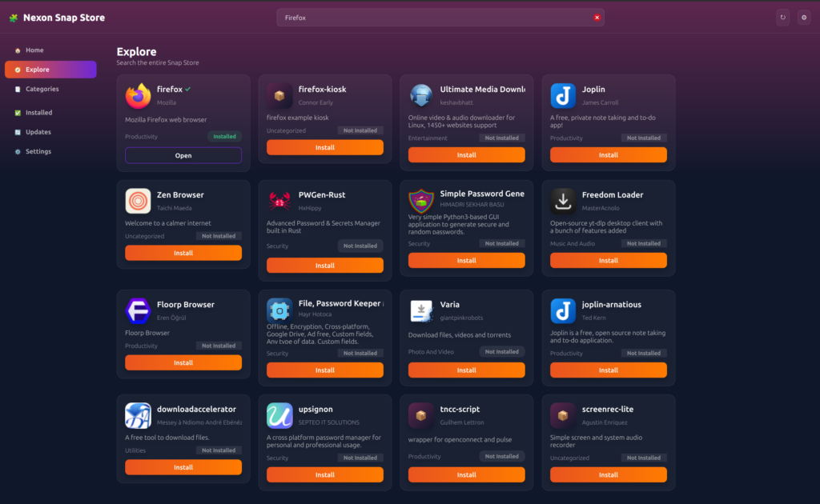820x504 pixels.
Task: Click the Not Installed badge on Varia
Action: (501, 351)
